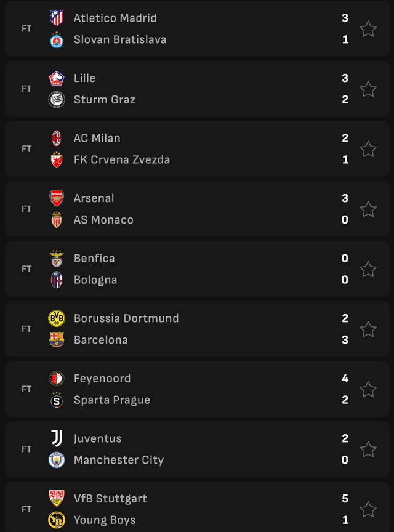Click the Juventus J logo
Screen dimensions: 394x532
57,438
